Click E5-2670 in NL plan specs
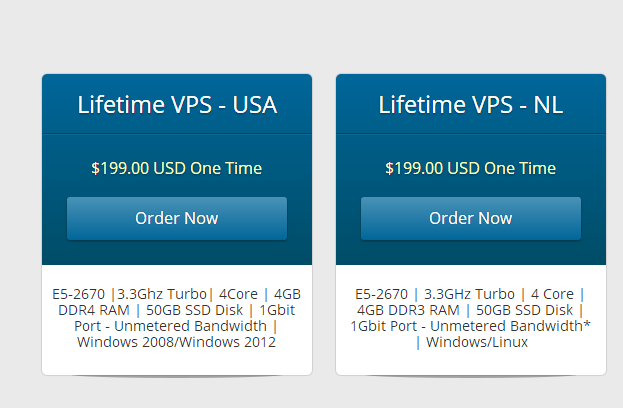This screenshot has height=408, width=623. point(381,294)
